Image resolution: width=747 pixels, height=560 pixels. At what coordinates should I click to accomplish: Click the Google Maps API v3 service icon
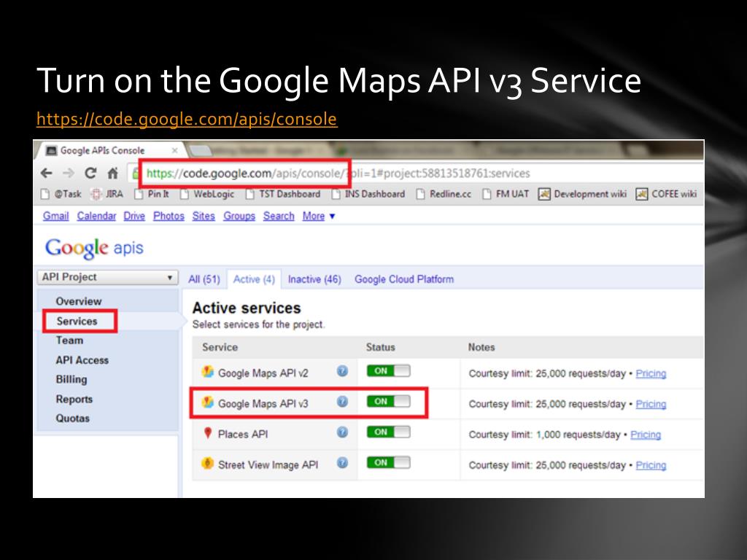207,402
